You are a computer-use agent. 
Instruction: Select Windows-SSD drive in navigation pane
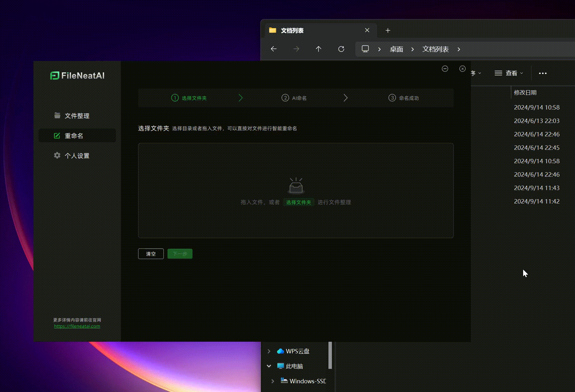[x=308, y=381]
